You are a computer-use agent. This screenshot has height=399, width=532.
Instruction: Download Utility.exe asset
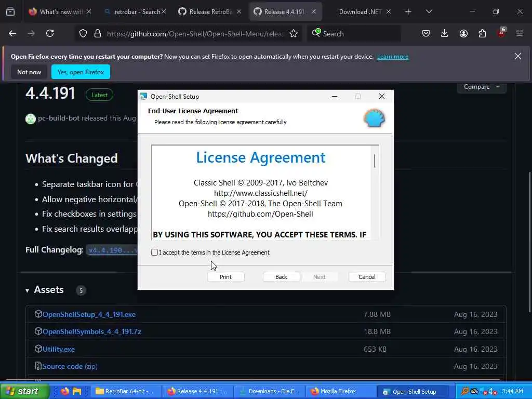click(x=58, y=349)
